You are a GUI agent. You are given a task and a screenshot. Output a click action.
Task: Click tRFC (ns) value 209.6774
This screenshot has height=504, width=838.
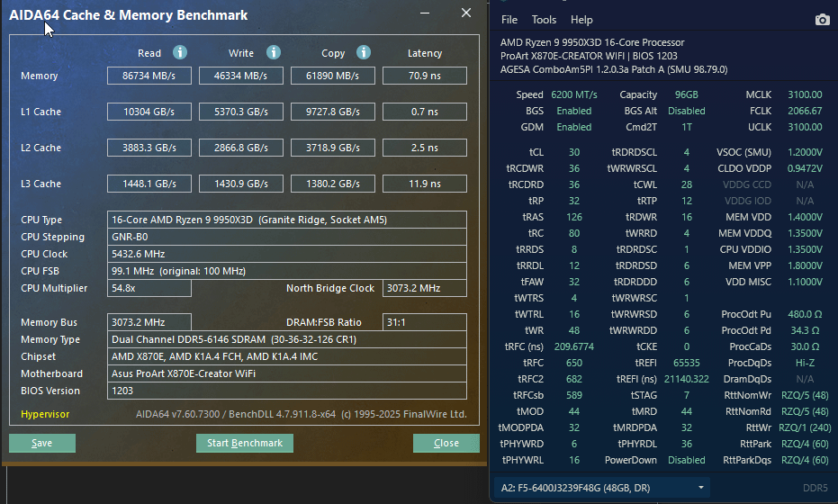click(x=574, y=346)
